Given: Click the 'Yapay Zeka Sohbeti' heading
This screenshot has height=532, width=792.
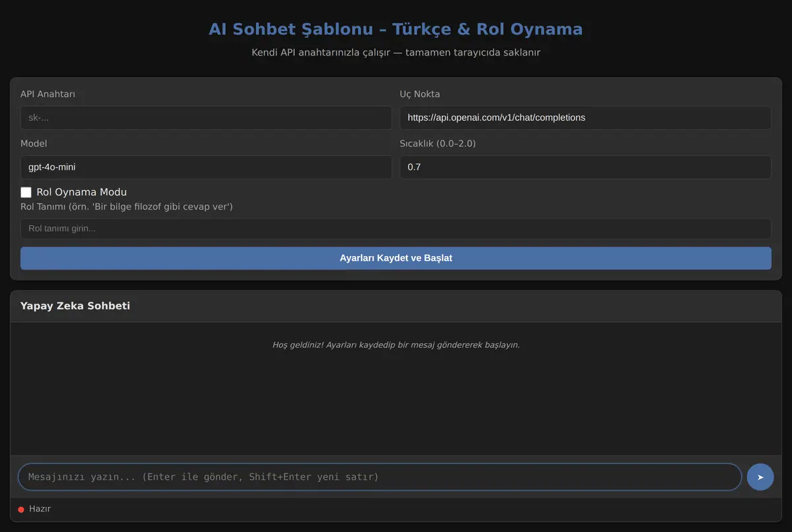Looking at the screenshot, I should (75, 306).
